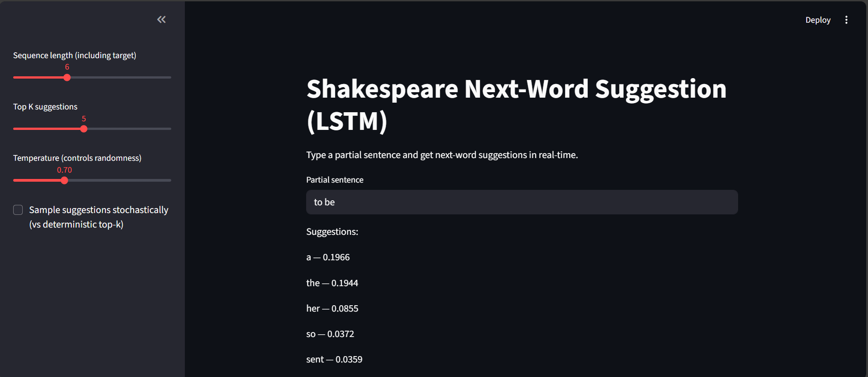
Task: Click the Deploy button
Action: (818, 20)
